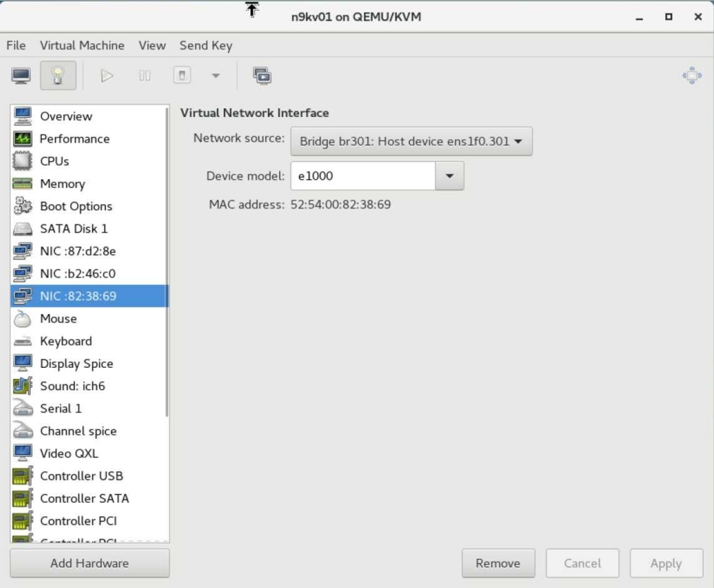The height and width of the screenshot is (588, 714).
Task: Select Video QXL entry
Action: (x=89, y=454)
